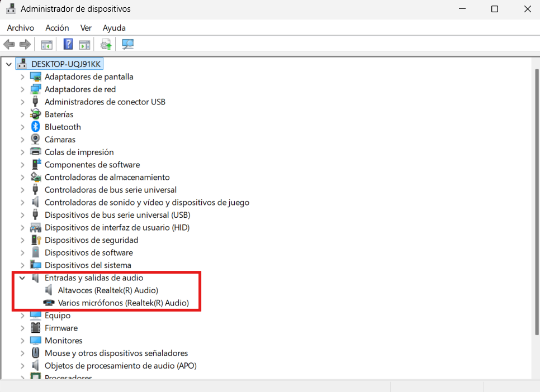Select Dispositivos de interfaz de usuario (HID)

click(117, 227)
